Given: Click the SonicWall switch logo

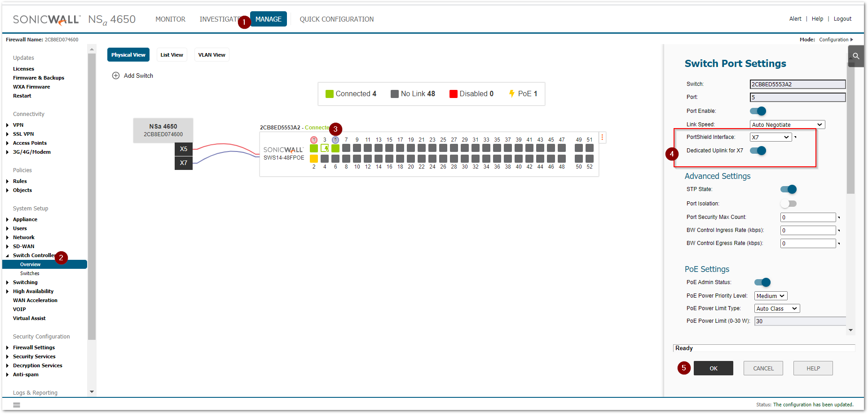Looking at the screenshot, I should (283, 150).
